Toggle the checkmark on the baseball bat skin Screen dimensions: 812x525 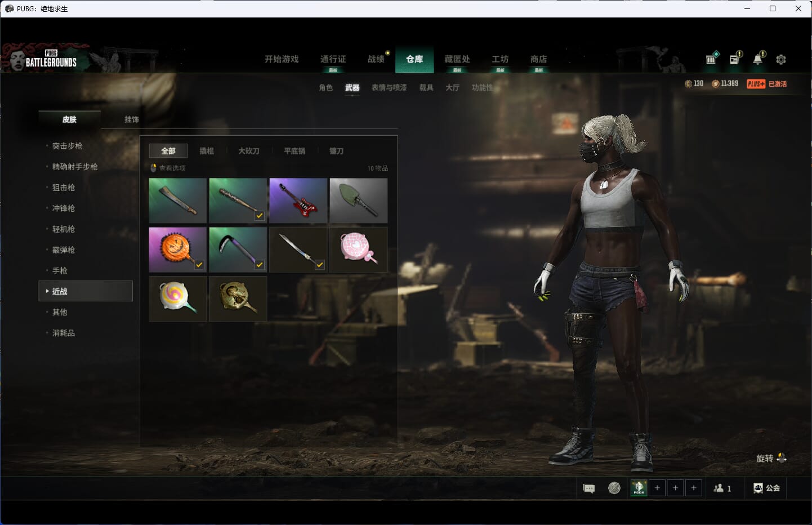(260, 216)
